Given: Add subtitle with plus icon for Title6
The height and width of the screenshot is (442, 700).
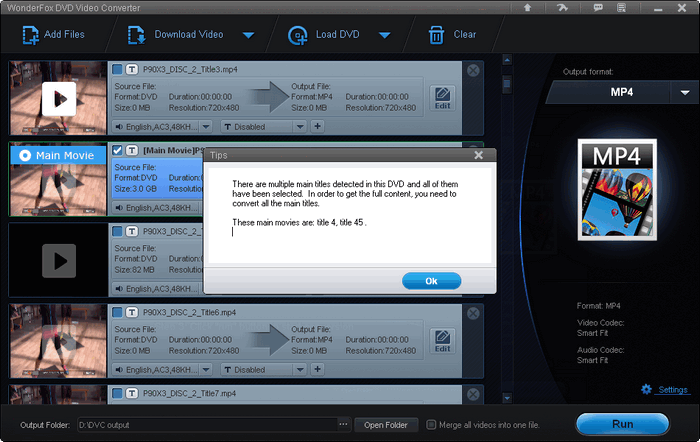Looking at the screenshot, I should pos(317,369).
